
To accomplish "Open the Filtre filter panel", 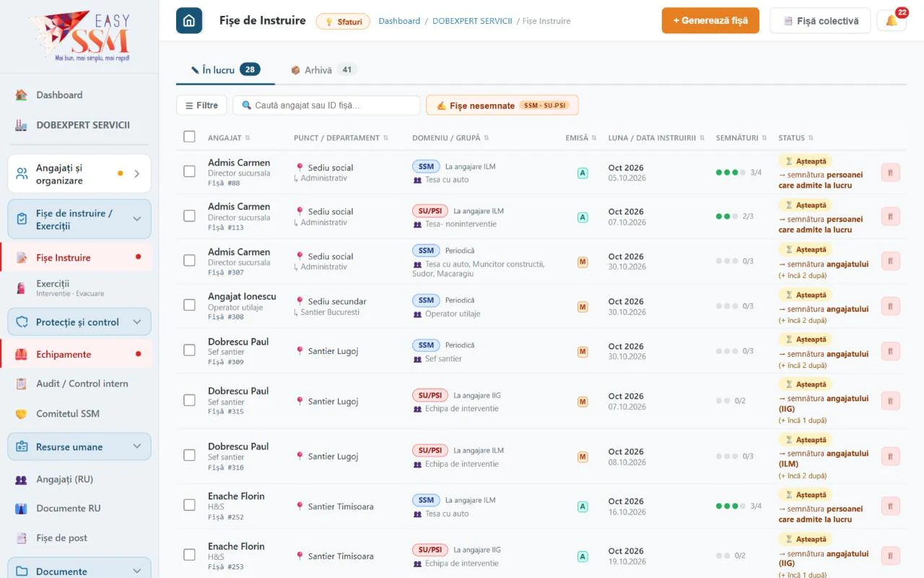I will pyautogui.click(x=201, y=105).
